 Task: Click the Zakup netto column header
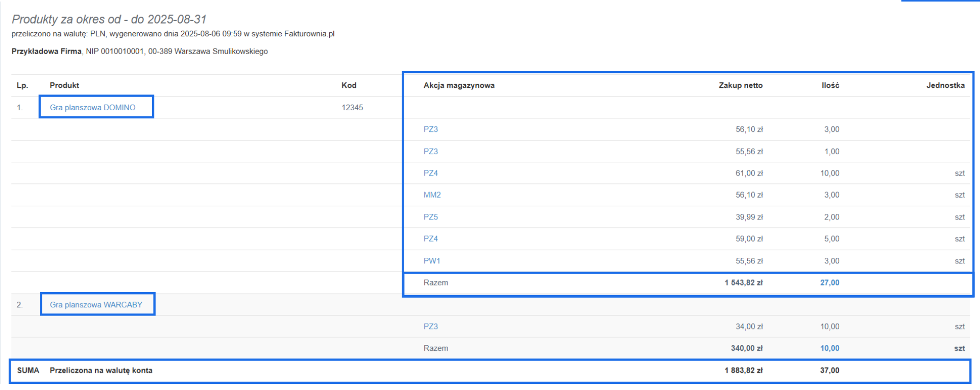(740, 85)
